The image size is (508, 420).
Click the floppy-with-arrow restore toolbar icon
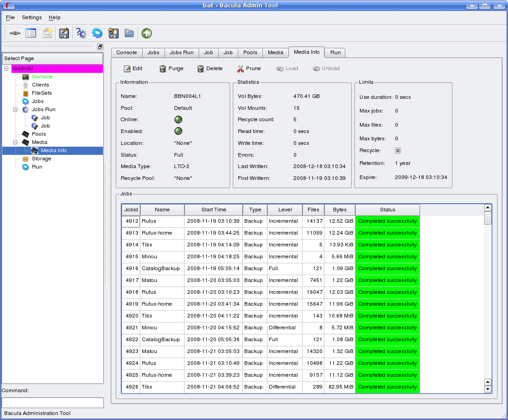point(113,33)
